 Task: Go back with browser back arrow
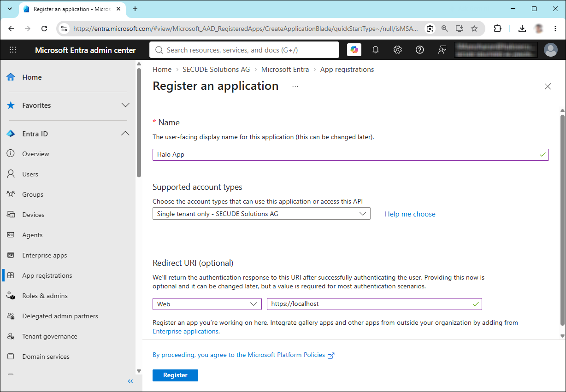11,29
